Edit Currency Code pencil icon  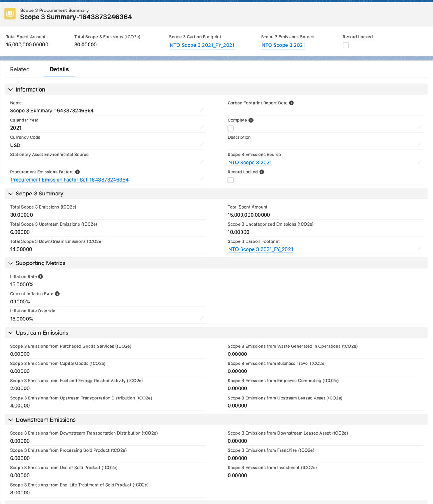[202, 145]
